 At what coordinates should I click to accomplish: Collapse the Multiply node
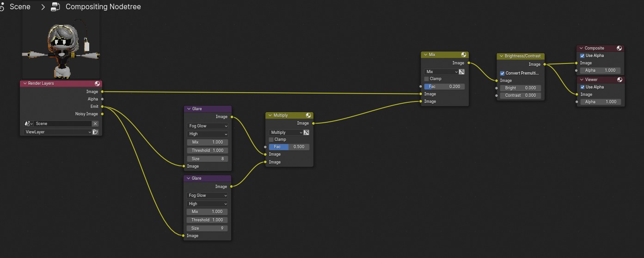tap(270, 115)
